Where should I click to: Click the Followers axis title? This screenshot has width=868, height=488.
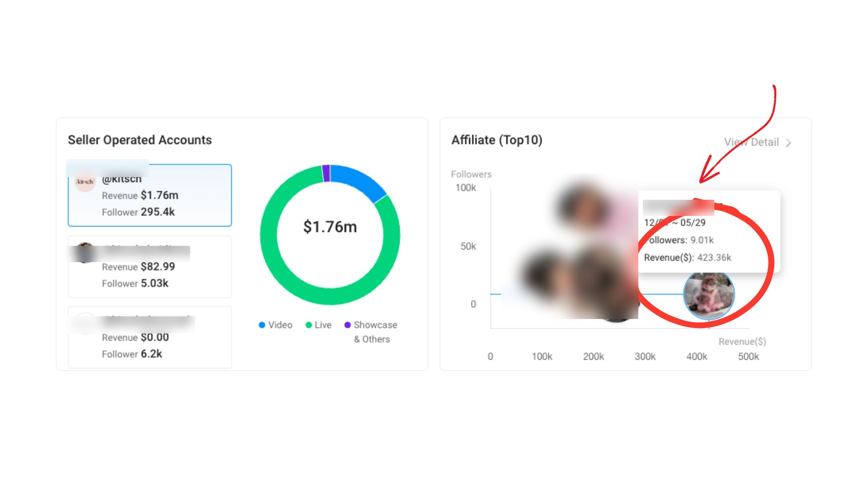pos(471,174)
